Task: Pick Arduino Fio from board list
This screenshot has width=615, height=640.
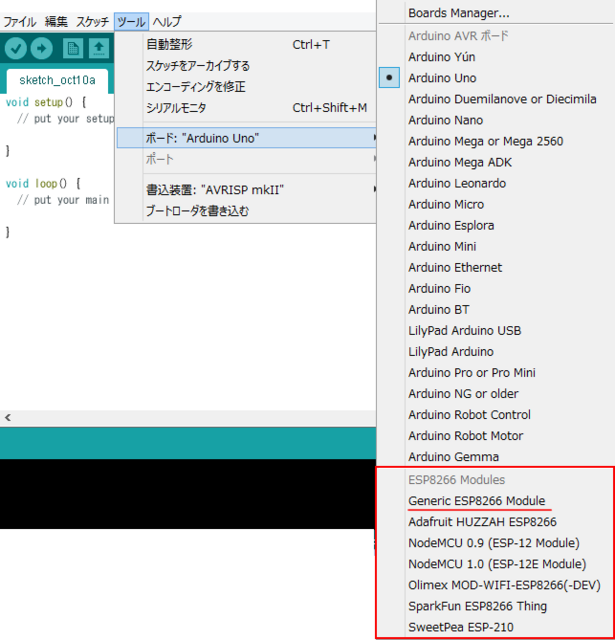Action: pyautogui.click(x=496, y=289)
